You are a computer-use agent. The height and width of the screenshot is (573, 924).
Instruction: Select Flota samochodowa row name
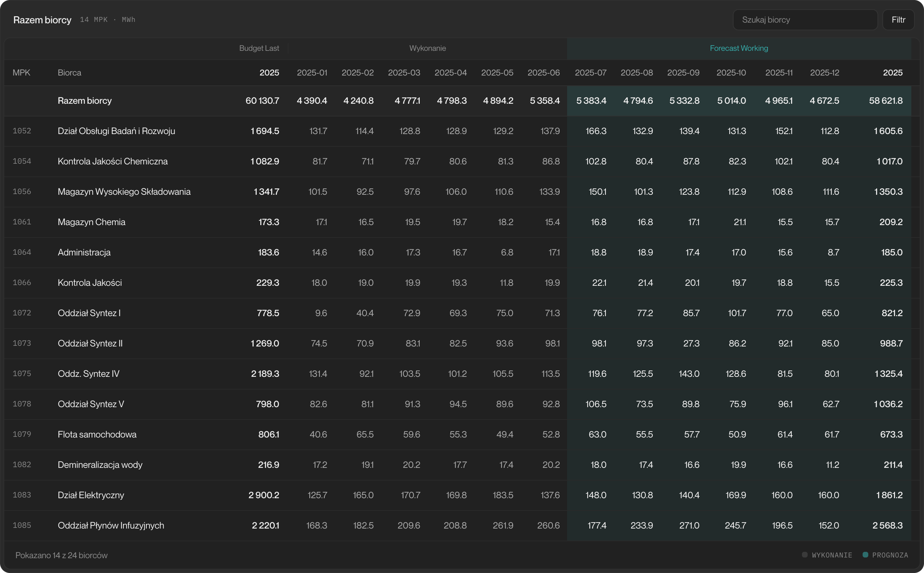[x=97, y=434]
